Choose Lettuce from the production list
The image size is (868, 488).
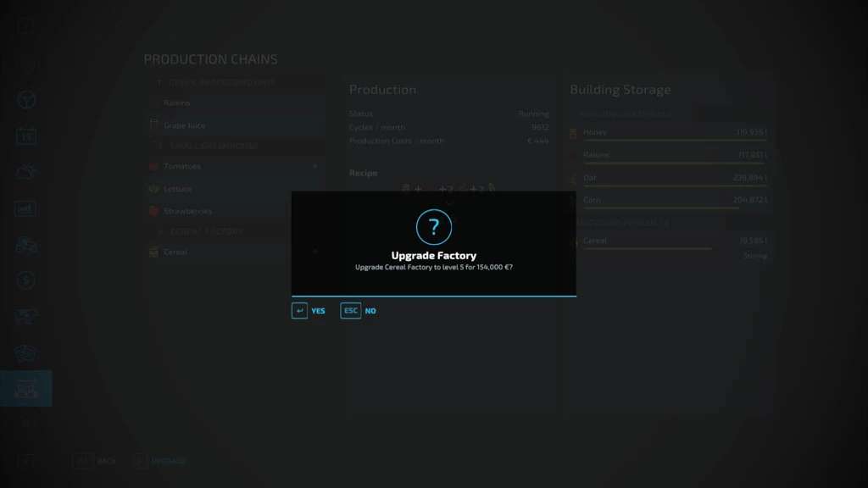coord(178,189)
